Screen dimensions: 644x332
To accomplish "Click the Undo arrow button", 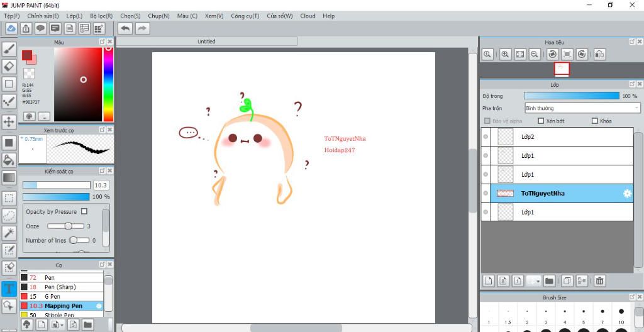I will (126, 28).
